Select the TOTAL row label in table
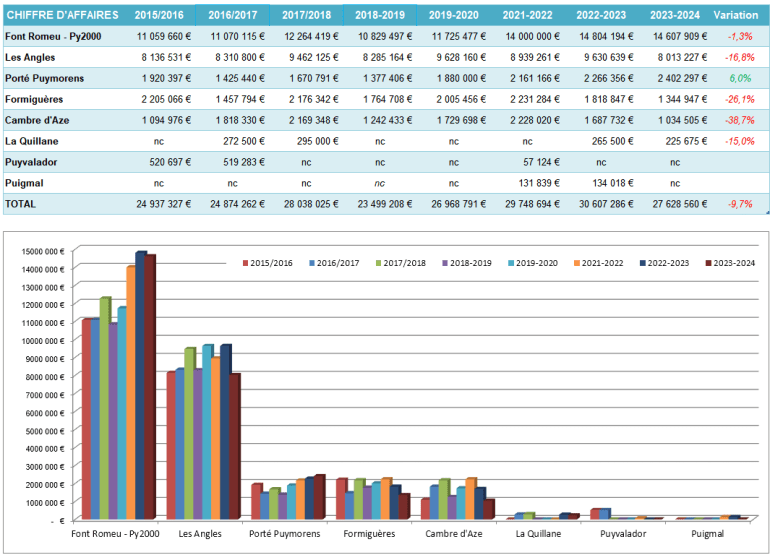This screenshot has height=555, width=770. (x=22, y=202)
